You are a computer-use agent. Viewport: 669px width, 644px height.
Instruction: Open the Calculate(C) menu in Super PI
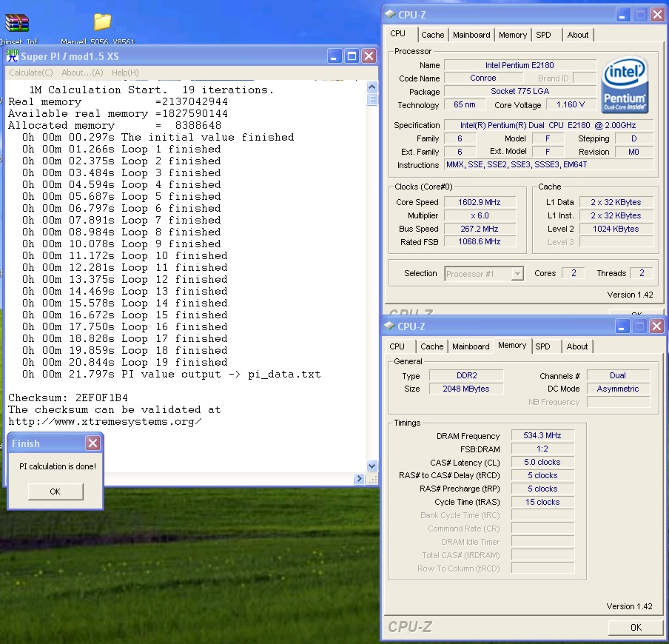[x=31, y=73]
